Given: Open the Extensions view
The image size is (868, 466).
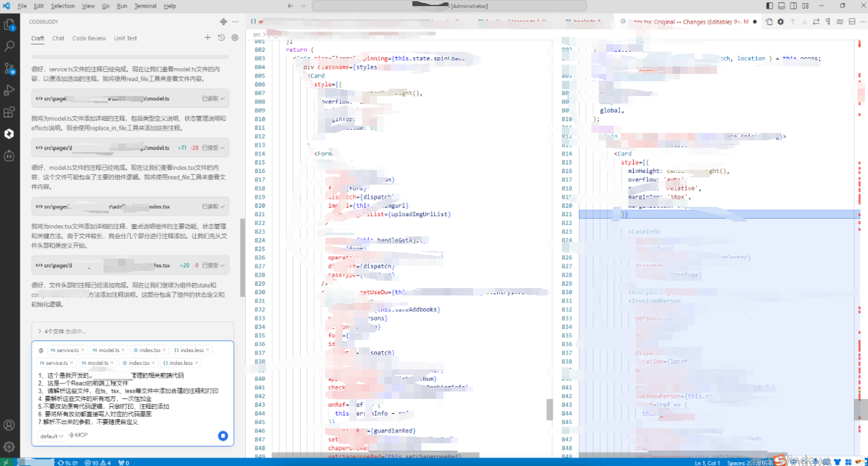Looking at the screenshot, I should [9, 112].
